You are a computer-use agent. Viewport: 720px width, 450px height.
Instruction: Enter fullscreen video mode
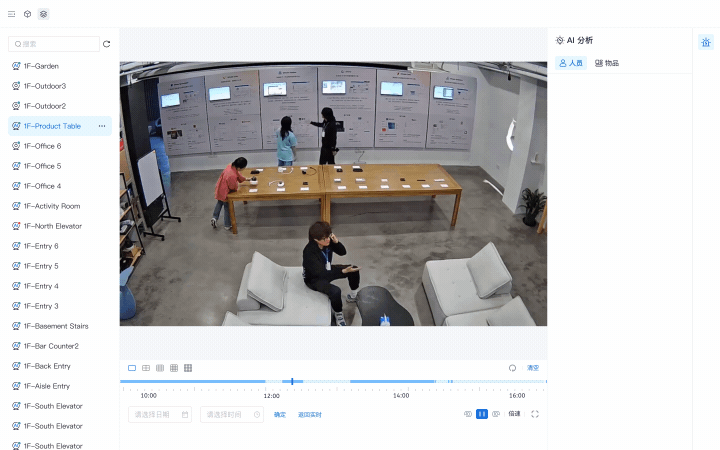(x=535, y=414)
